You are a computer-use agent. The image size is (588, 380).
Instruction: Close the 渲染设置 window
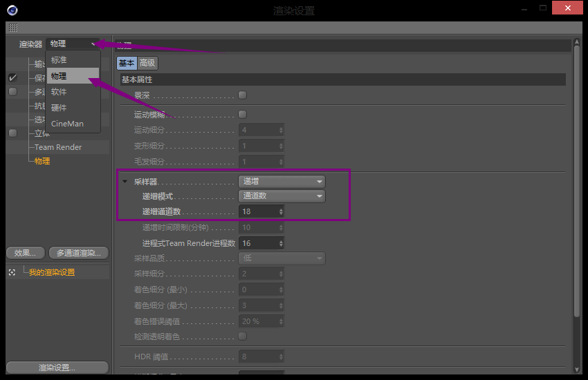567,8
